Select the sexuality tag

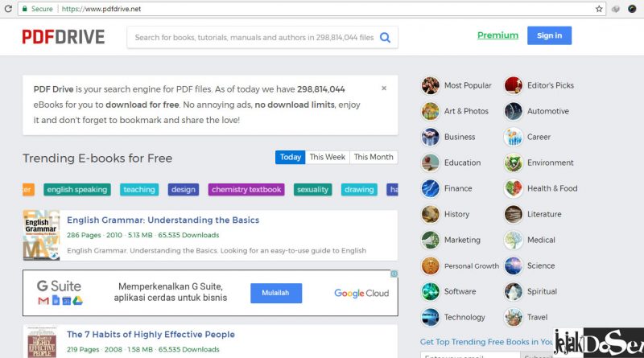(312, 190)
